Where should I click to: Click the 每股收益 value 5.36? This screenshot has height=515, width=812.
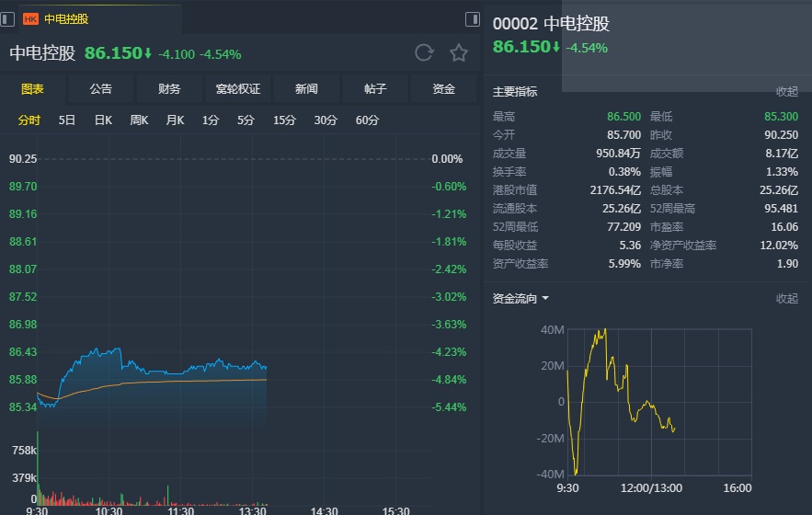click(630, 245)
